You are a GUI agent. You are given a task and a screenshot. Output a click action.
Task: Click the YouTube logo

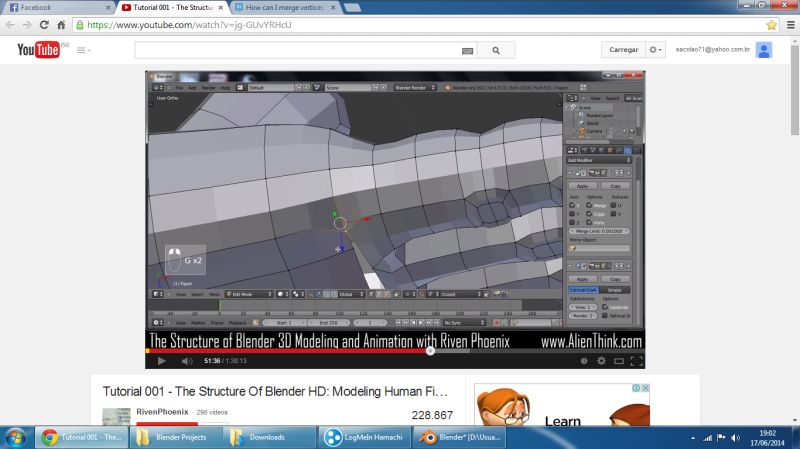click(38, 49)
